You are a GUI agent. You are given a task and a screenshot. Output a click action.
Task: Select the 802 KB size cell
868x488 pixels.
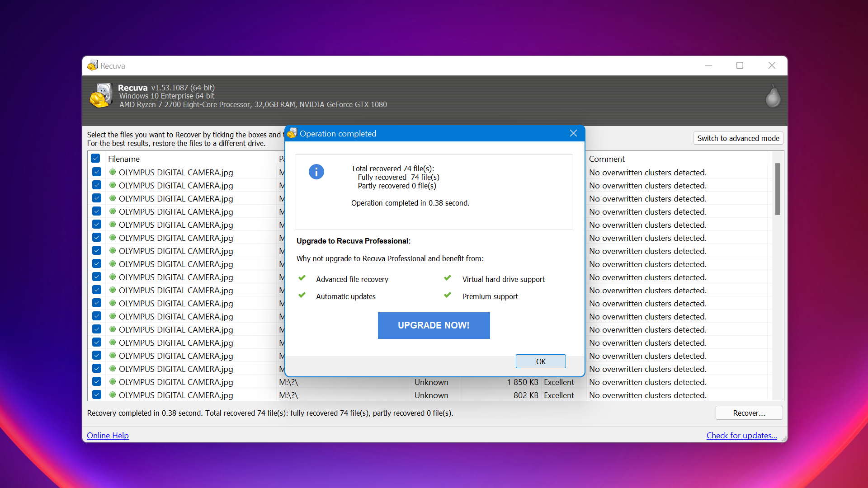(526, 395)
